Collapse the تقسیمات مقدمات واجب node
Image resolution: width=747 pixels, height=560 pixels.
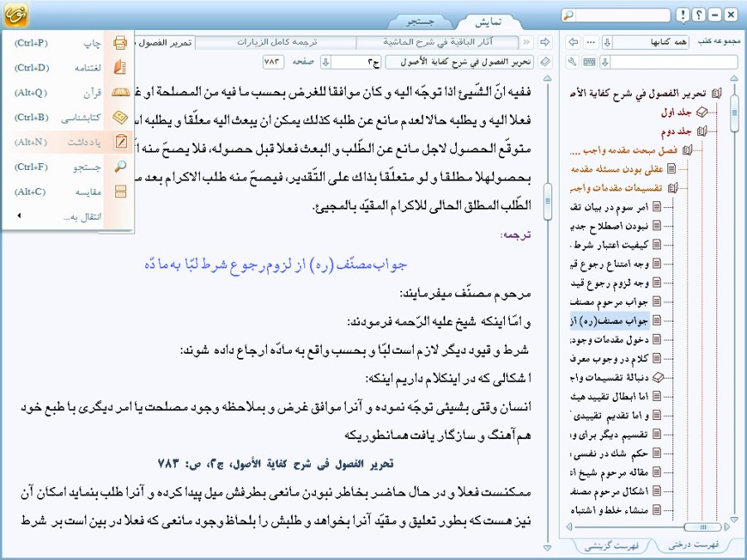672,188
